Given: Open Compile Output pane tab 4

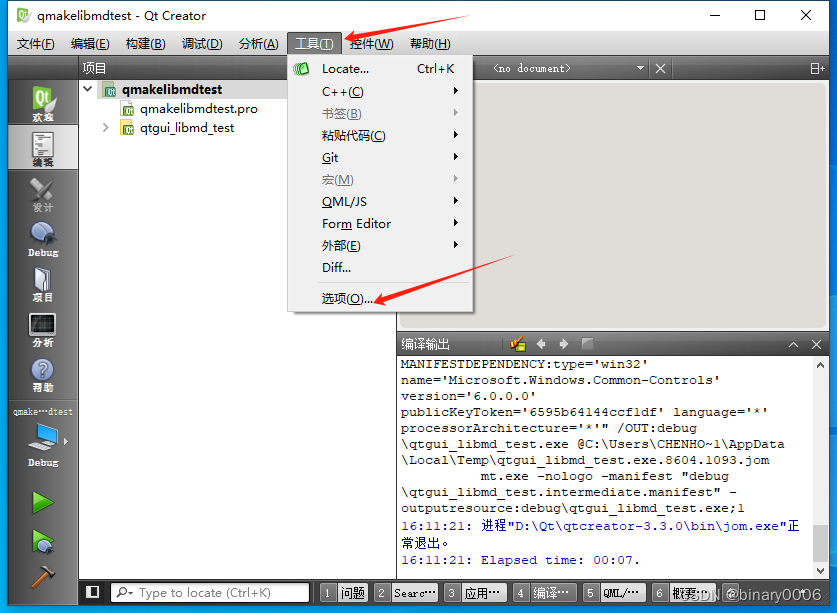Looking at the screenshot, I should [544, 592].
